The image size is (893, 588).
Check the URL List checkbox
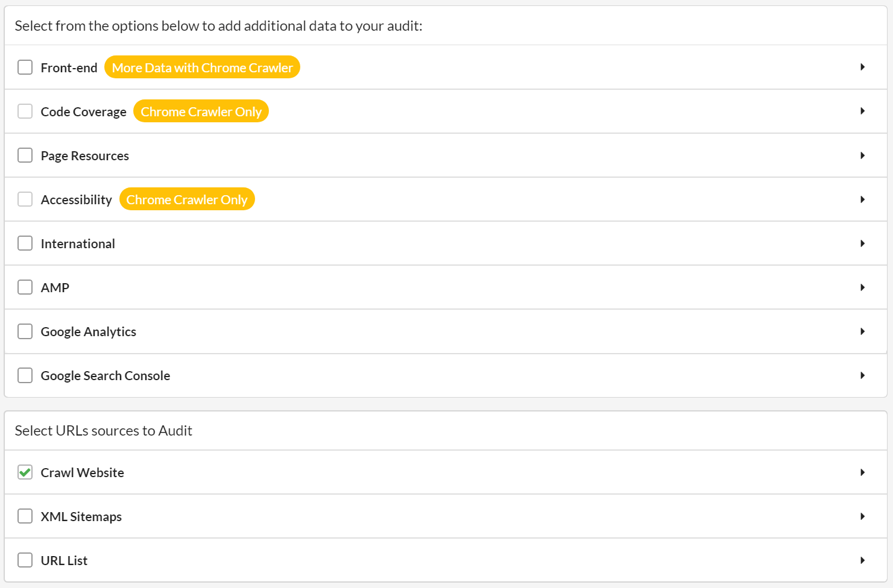click(x=25, y=560)
